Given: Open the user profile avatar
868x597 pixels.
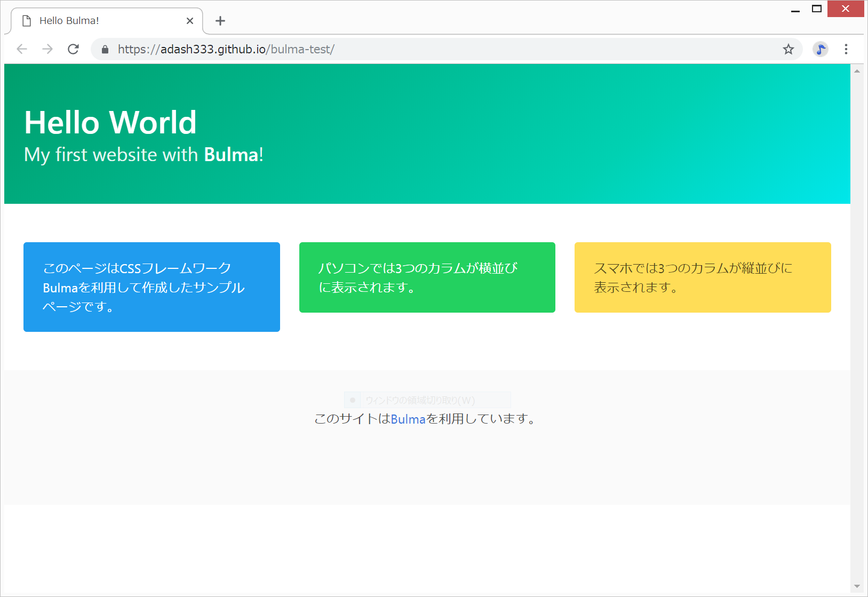Looking at the screenshot, I should coord(820,50).
